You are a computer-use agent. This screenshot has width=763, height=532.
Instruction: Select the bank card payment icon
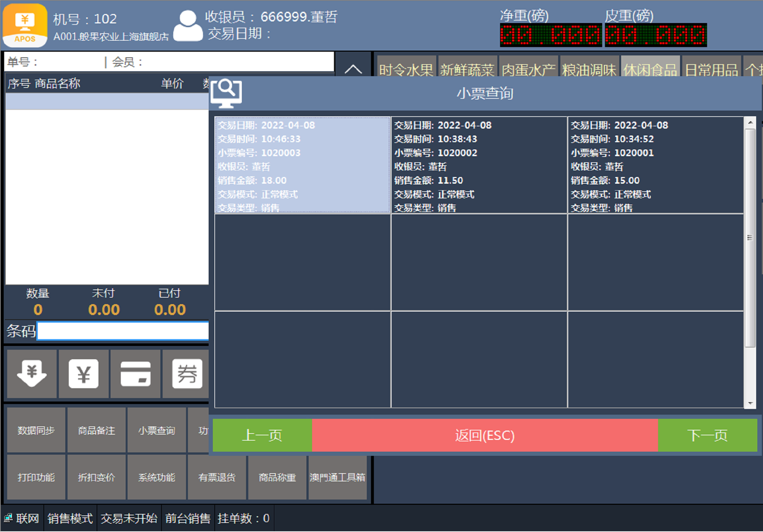(x=135, y=374)
